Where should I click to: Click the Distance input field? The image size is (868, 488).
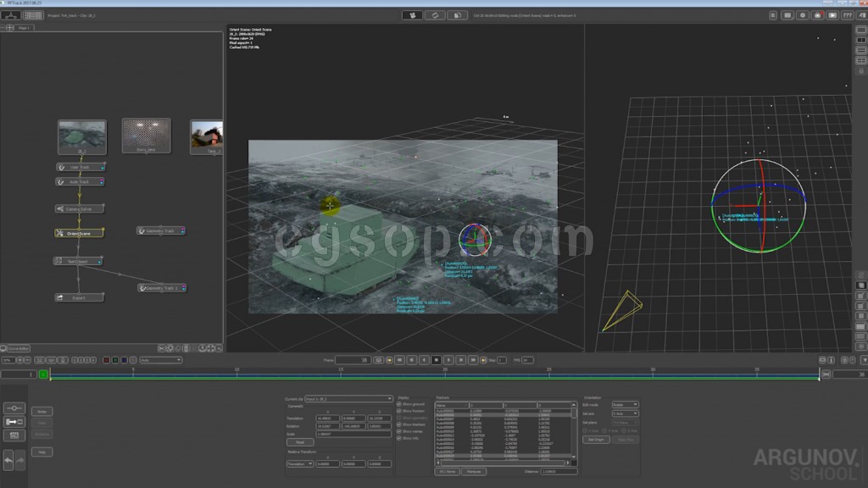tap(559, 471)
